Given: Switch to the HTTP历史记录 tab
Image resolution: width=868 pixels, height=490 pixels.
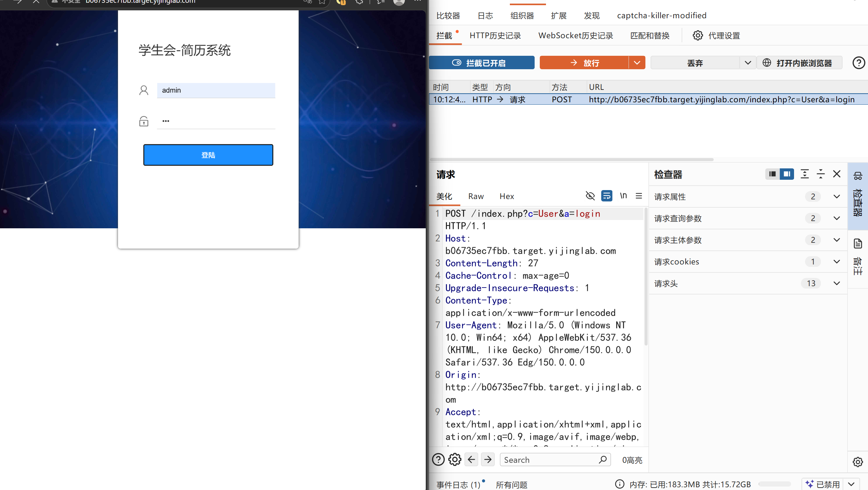Looking at the screenshot, I should (495, 35).
